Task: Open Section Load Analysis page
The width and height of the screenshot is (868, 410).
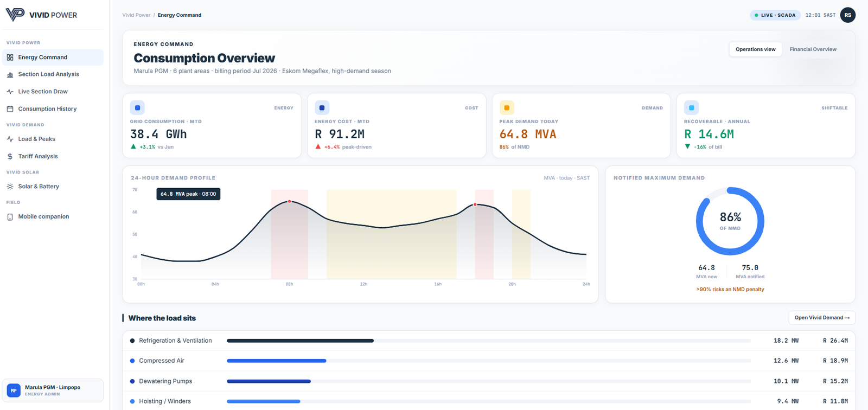Action: (x=53, y=74)
